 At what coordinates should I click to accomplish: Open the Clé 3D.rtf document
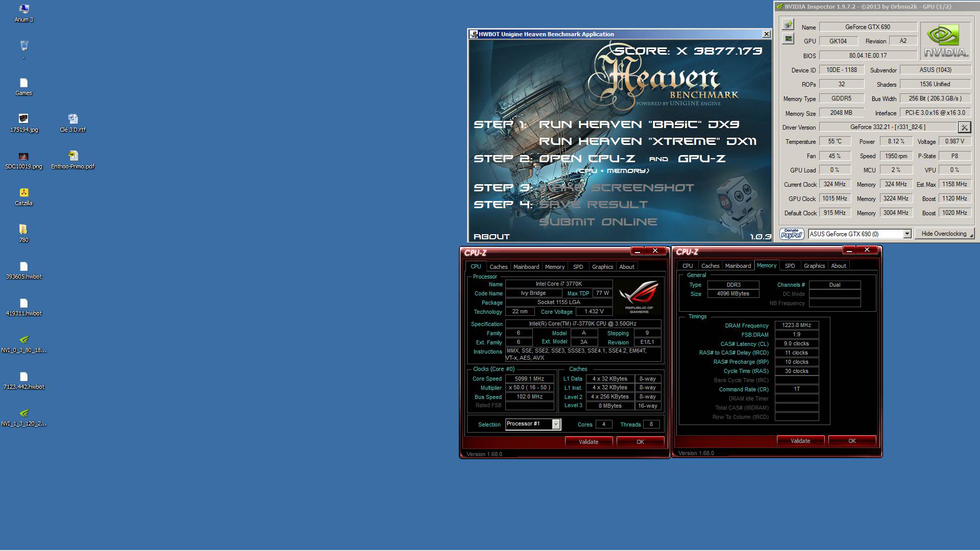72,123
